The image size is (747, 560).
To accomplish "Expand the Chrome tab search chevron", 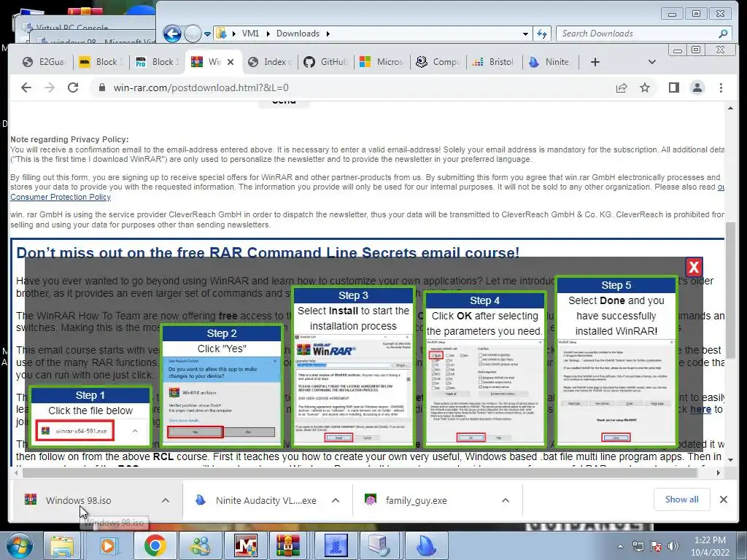I will (x=652, y=62).
